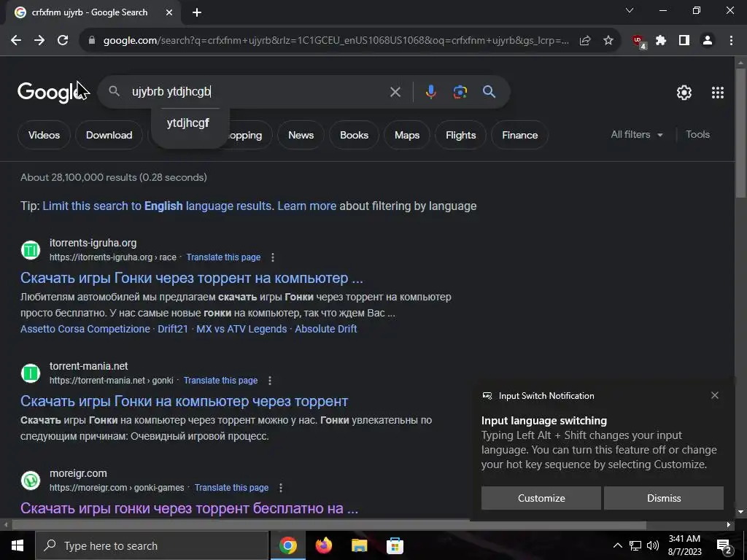Close the Input Switch Notification
The height and width of the screenshot is (560, 747).
pos(715,395)
